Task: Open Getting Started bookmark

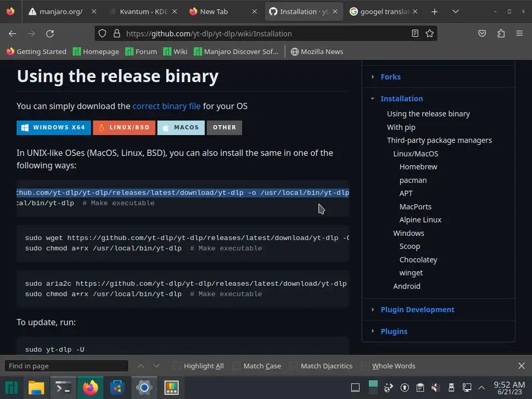Action: [x=36, y=51]
